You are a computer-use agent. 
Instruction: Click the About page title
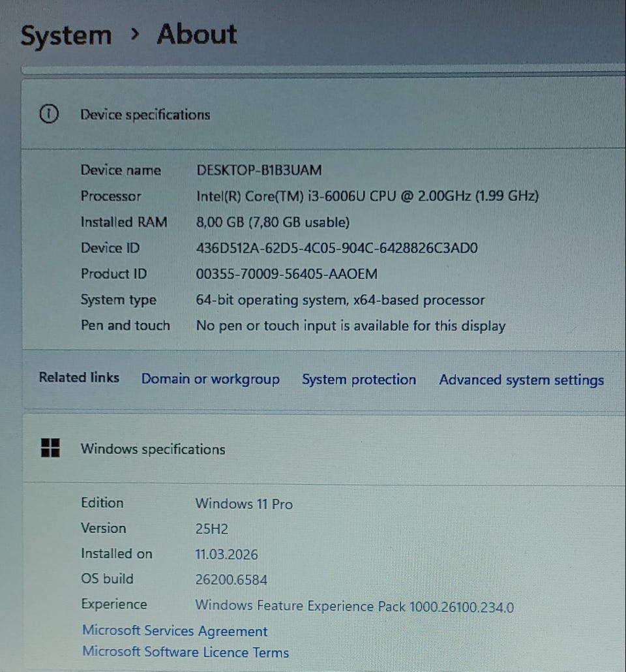197,35
